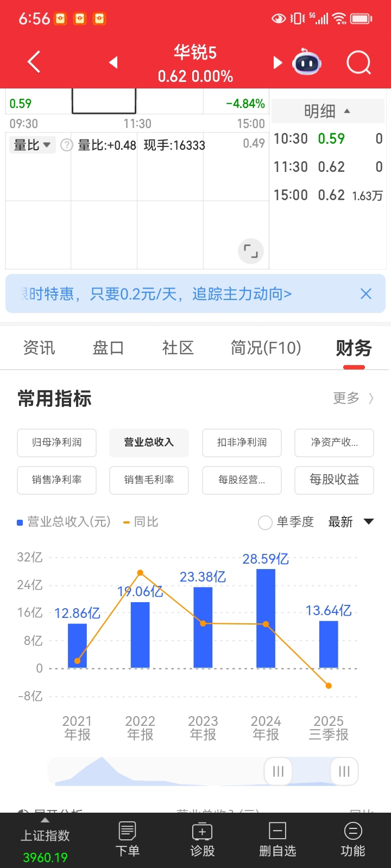The image size is (391, 868).
Task: Tap the promo banner 追踪主力动向 link
Action: coord(242,294)
